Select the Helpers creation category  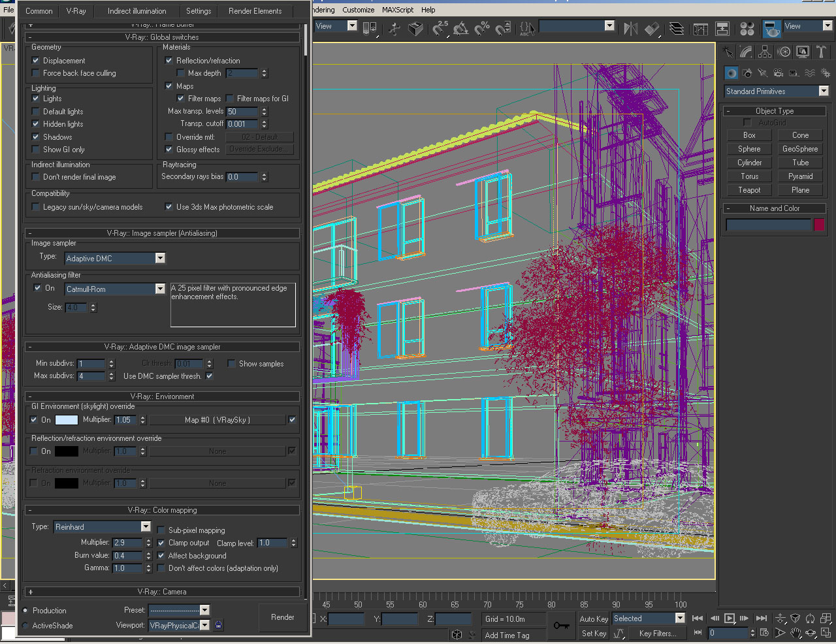click(x=794, y=73)
